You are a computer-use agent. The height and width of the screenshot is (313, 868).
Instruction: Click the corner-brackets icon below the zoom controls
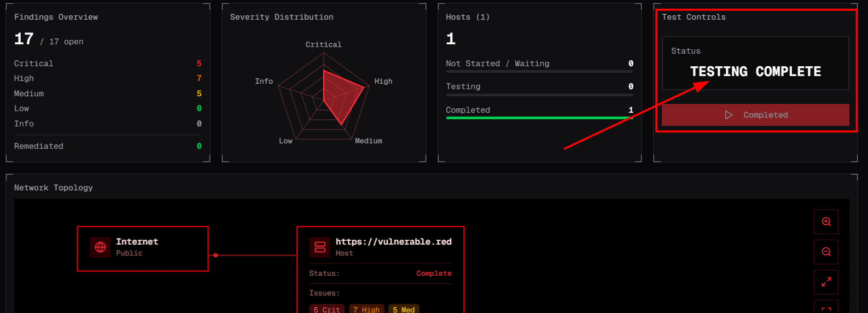(x=826, y=309)
